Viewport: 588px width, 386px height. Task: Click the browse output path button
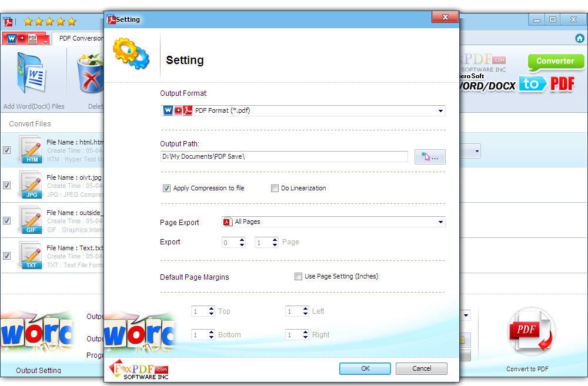[430, 157]
